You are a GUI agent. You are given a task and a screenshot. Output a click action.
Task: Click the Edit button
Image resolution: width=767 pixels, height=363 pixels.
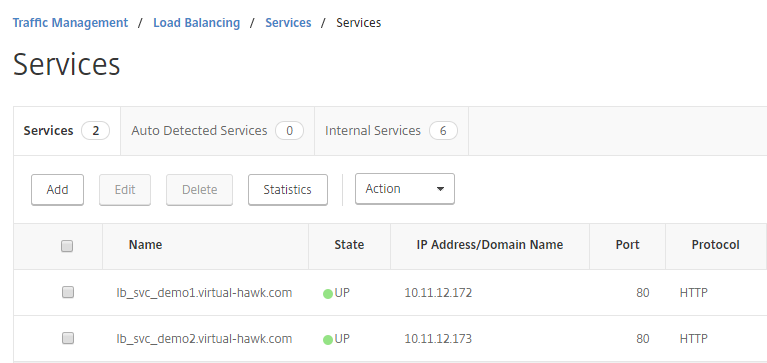[125, 190]
